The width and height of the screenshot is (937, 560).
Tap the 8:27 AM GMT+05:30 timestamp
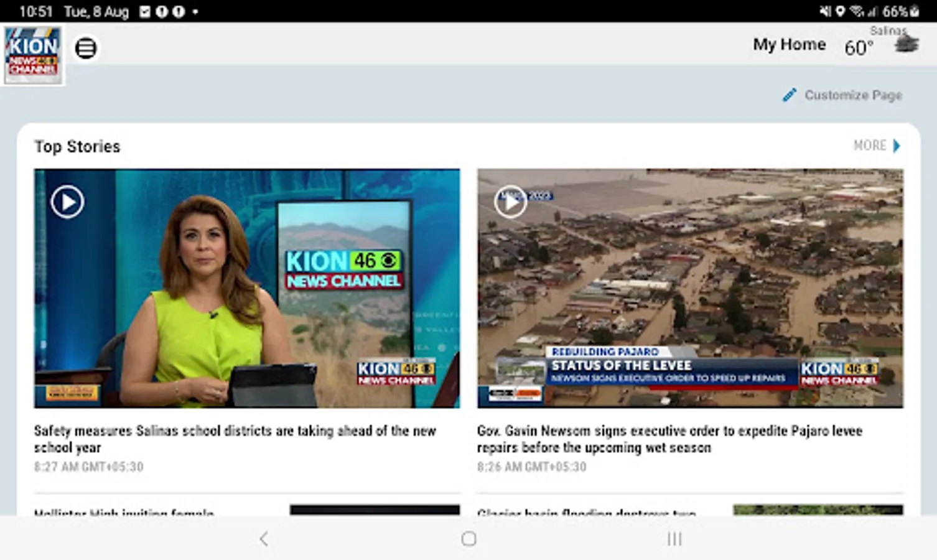(x=88, y=467)
